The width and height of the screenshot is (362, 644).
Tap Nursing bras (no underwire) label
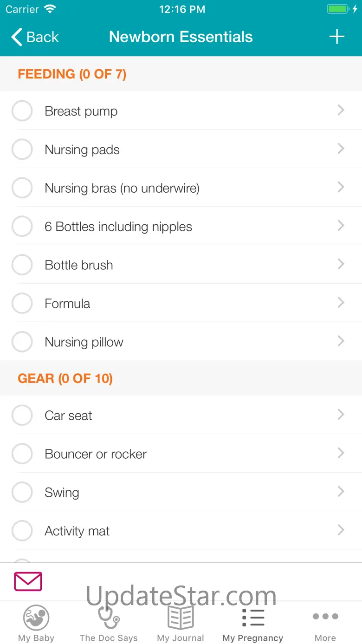click(122, 188)
